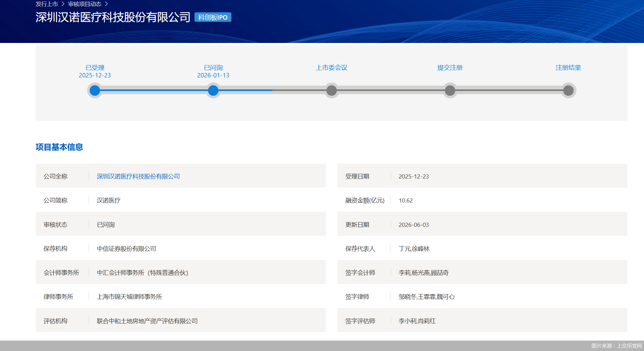Click the 更新日期 field label
Screen dimensions: 644x351
[357, 225]
